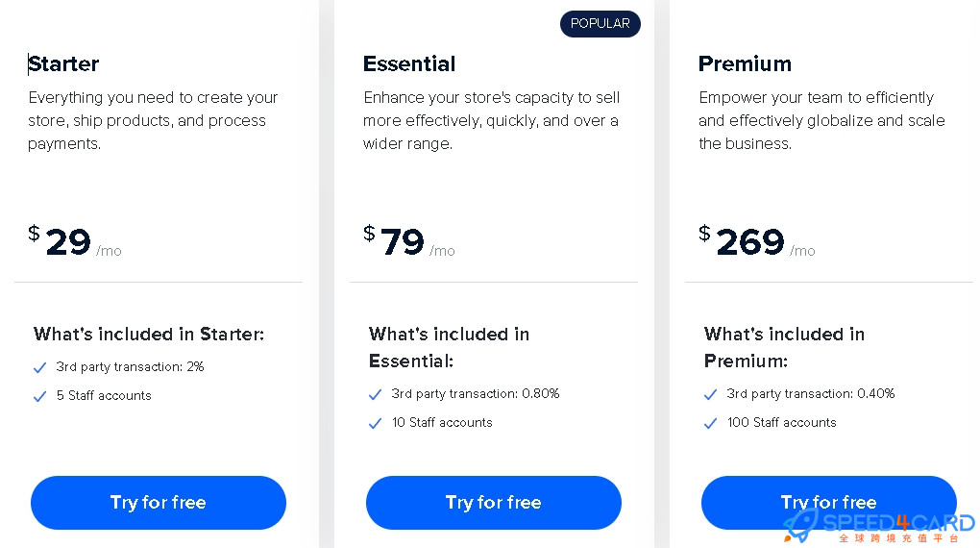Click the $79 /mo Essential price
This screenshot has width=980, height=548.
click(409, 241)
